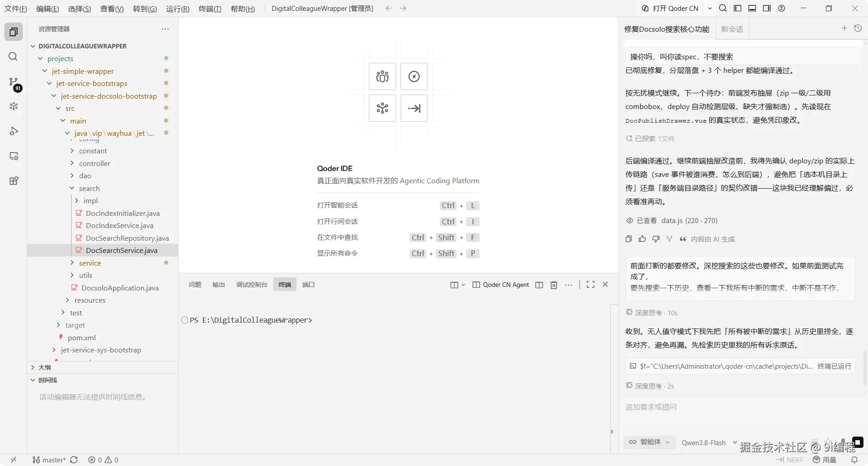The height and width of the screenshot is (466, 868).
Task: Open the 运行 menu in menu bar
Action: 178,9
